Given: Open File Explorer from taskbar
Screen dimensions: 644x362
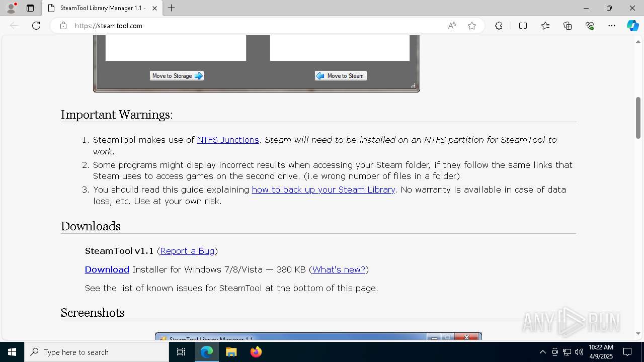Looking at the screenshot, I should click(231, 352).
